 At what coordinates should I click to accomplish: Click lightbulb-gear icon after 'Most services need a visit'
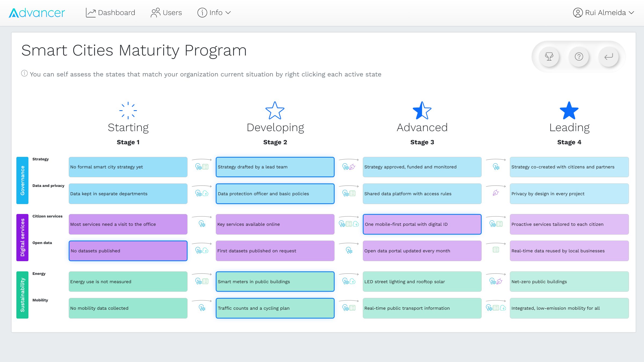click(202, 224)
